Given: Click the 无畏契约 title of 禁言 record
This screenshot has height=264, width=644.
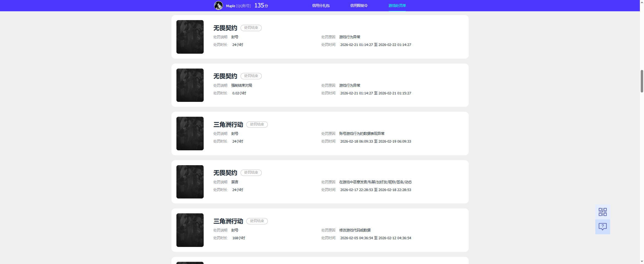Looking at the screenshot, I should click(225, 173).
